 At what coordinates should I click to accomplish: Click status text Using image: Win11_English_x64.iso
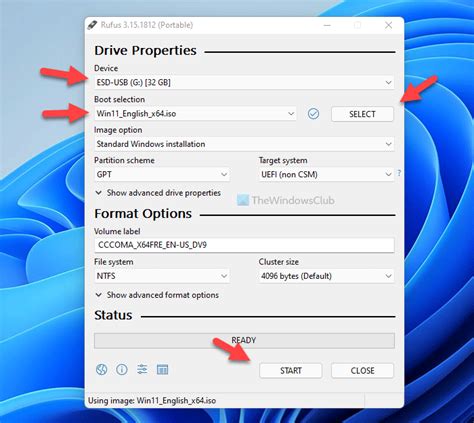pyautogui.click(x=152, y=400)
